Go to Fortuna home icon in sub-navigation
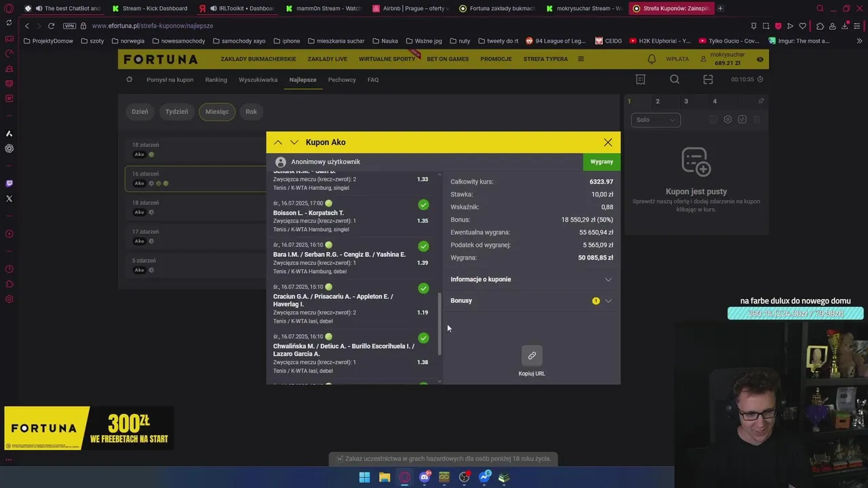This screenshot has height=488, width=868. click(x=129, y=79)
